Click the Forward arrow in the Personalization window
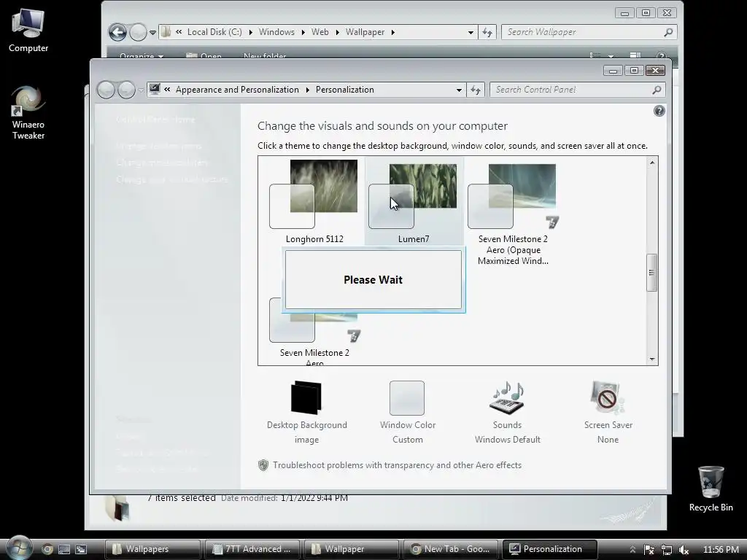Screen dimensions: 747x560 coord(126,90)
